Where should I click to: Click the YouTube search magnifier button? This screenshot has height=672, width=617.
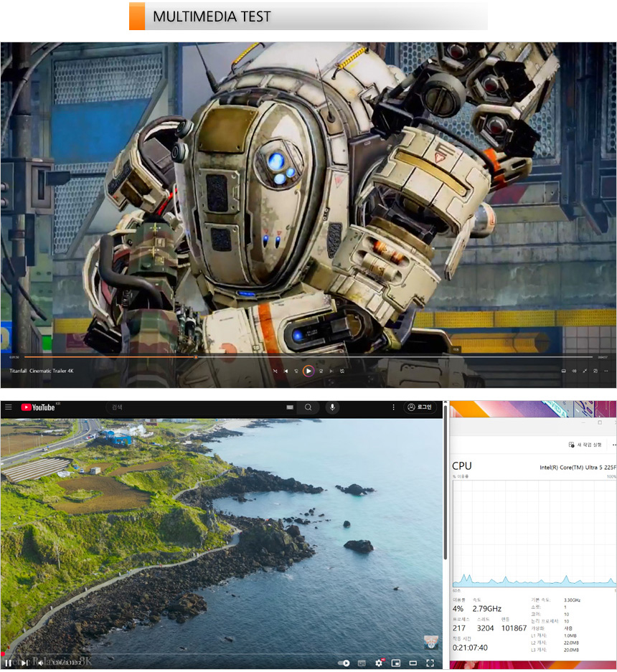(x=308, y=407)
